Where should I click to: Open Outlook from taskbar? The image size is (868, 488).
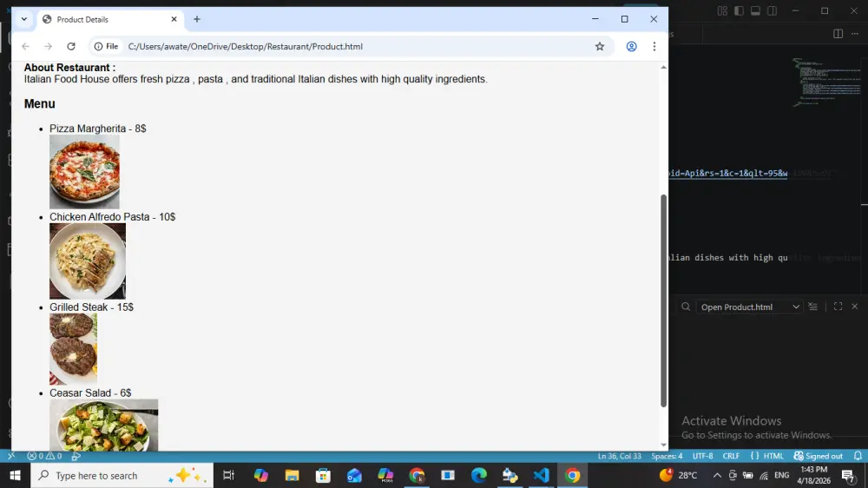coord(354,475)
